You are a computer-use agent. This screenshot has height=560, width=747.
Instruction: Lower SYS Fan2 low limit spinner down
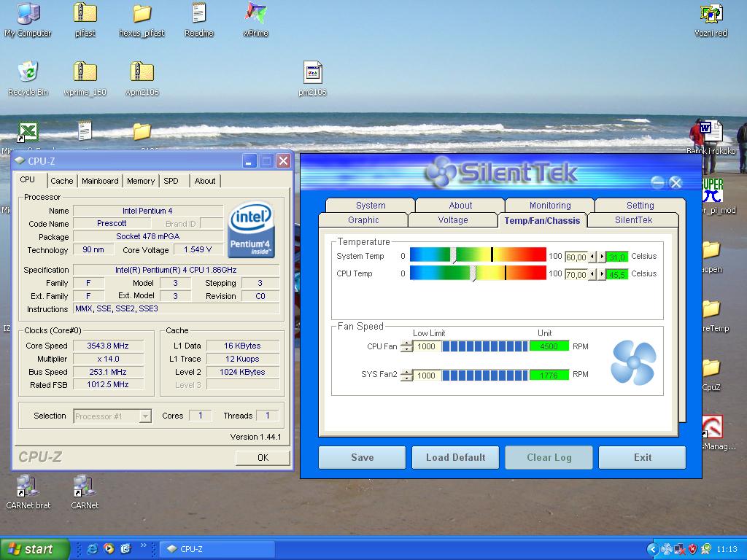click(x=406, y=378)
